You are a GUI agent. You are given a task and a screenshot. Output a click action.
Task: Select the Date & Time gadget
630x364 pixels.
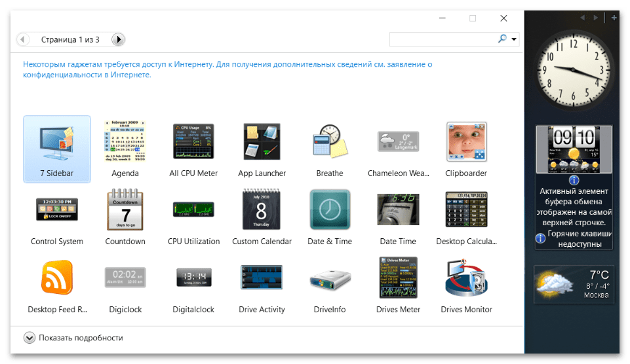[x=330, y=217]
